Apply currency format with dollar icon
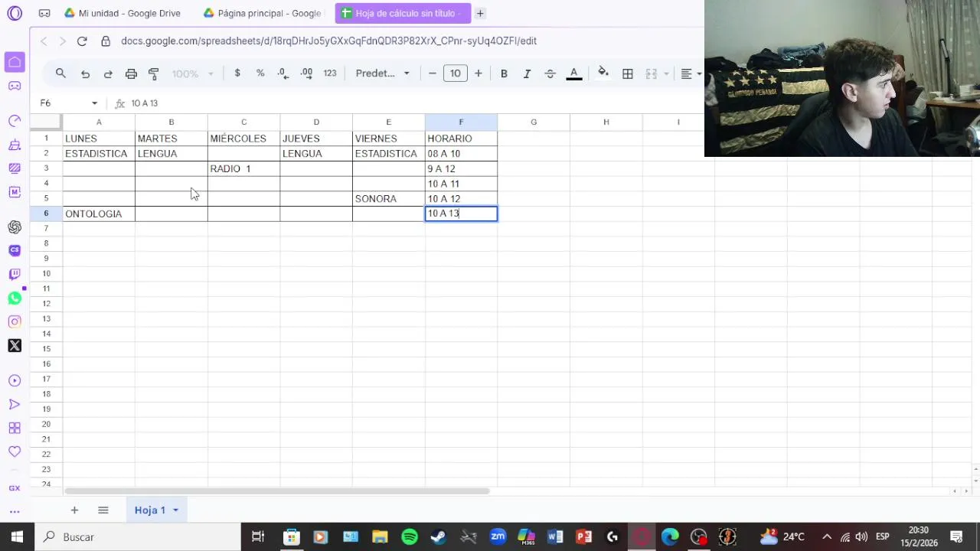Image resolution: width=980 pixels, height=551 pixels. tap(237, 73)
